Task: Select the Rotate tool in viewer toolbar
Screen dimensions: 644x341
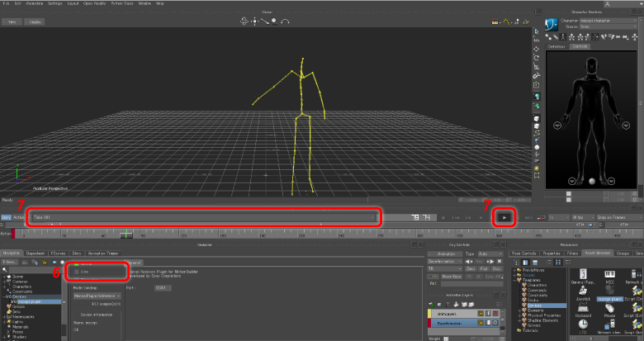Action: click(x=538, y=58)
